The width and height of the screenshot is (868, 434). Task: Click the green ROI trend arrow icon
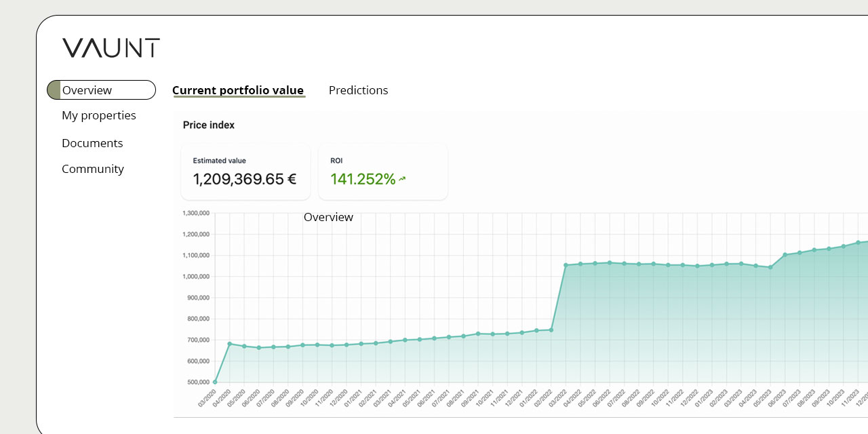pos(402,179)
